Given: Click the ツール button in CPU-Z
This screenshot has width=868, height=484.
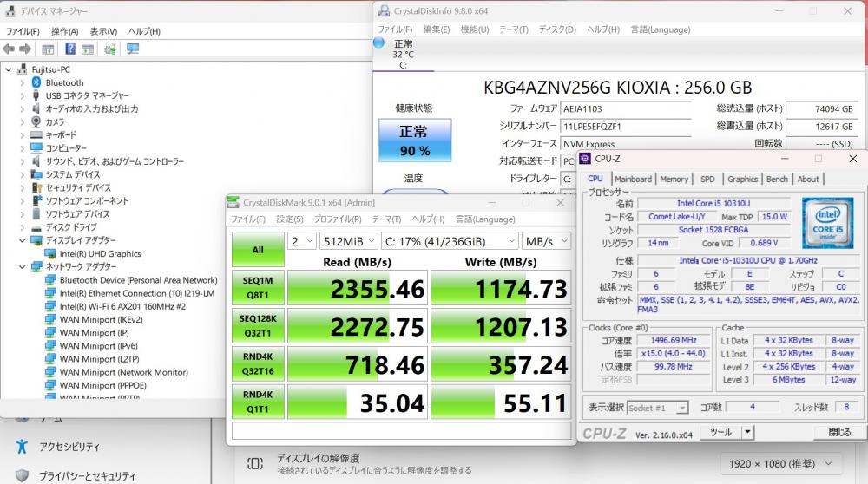Looking at the screenshot, I should point(720,432).
